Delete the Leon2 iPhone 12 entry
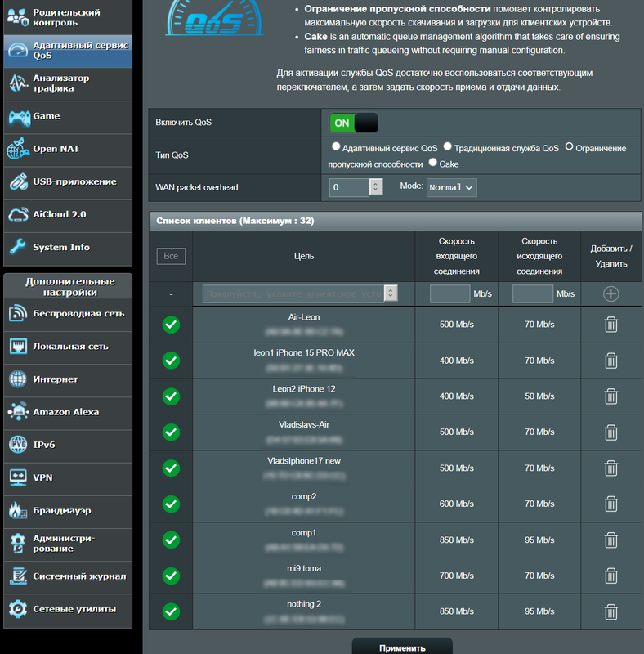 [611, 396]
